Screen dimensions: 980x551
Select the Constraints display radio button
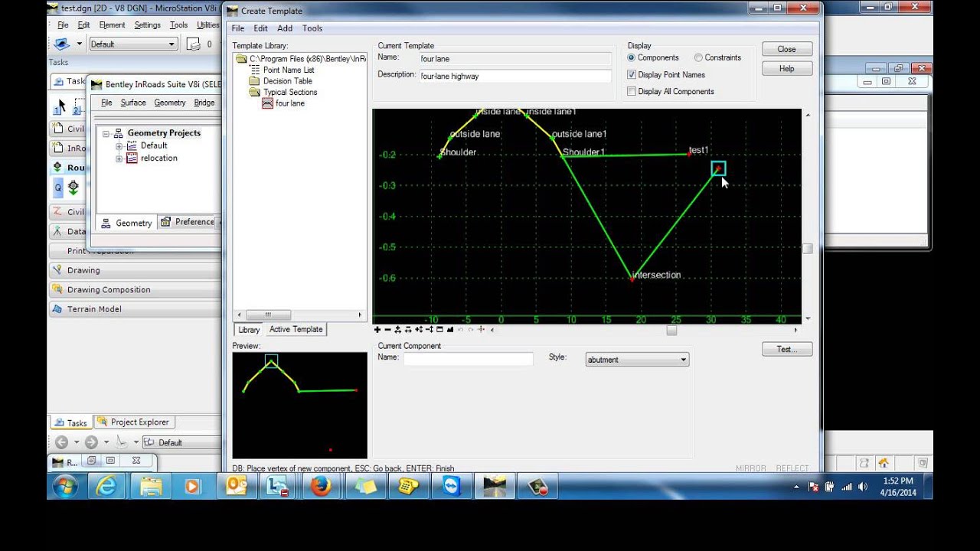pyautogui.click(x=698, y=57)
